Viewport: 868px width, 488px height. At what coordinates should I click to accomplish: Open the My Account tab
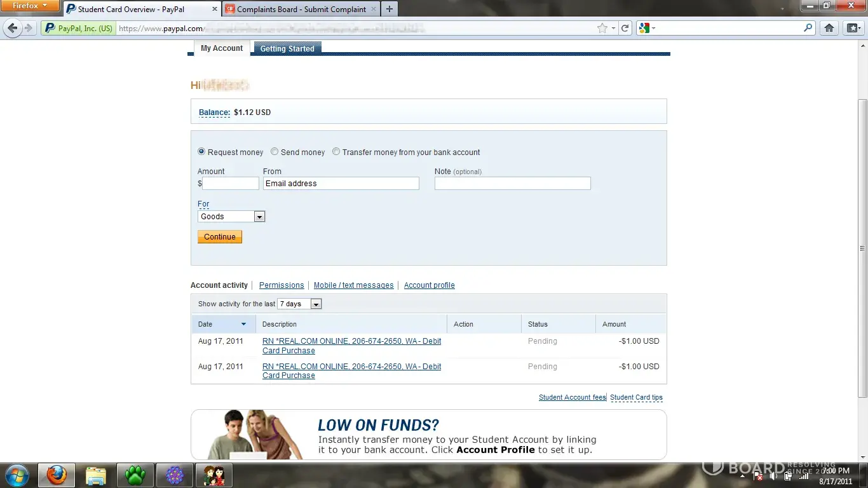pyautogui.click(x=222, y=48)
